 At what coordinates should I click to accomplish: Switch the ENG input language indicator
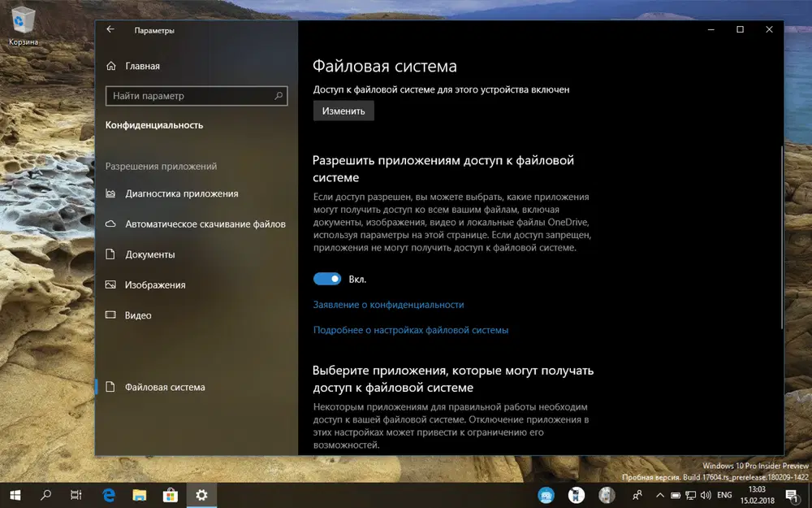724,495
